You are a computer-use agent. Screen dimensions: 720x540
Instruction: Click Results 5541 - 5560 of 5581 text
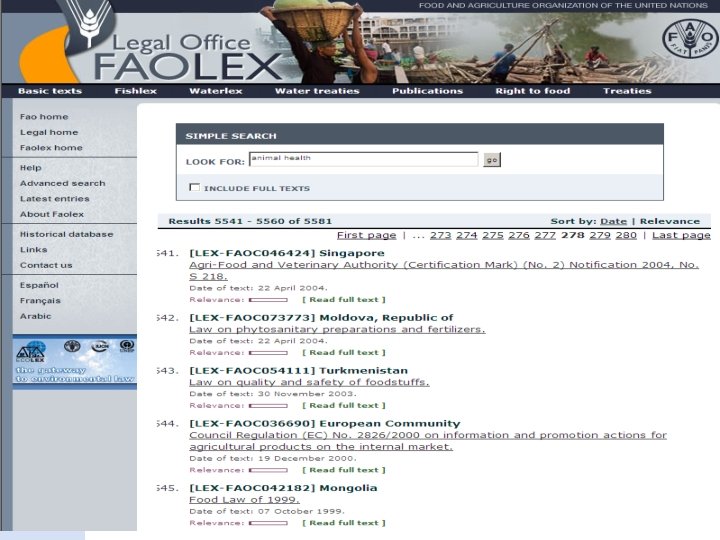click(250, 221)
